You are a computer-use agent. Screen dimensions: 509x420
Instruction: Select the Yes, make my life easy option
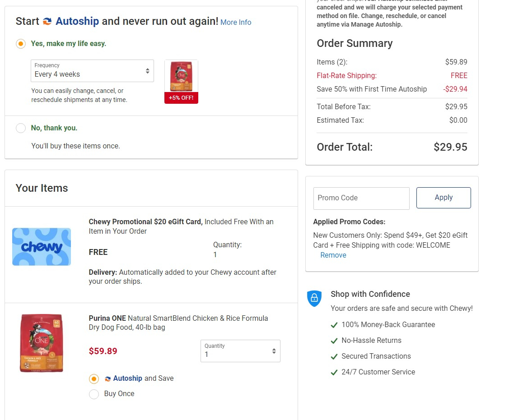click(x=20, y=44)
